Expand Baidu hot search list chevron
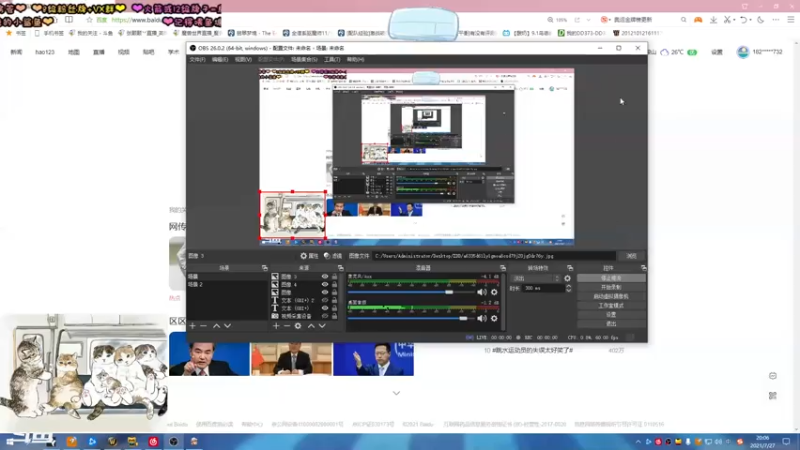The image size is (800, 450). pyautogui.click(x=396, y=393)
